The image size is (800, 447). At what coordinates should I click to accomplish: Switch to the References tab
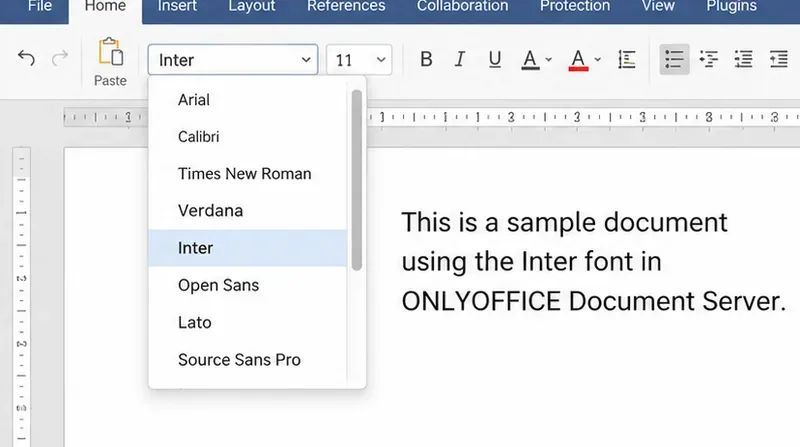pyautogui.click(x=346, y=8)
